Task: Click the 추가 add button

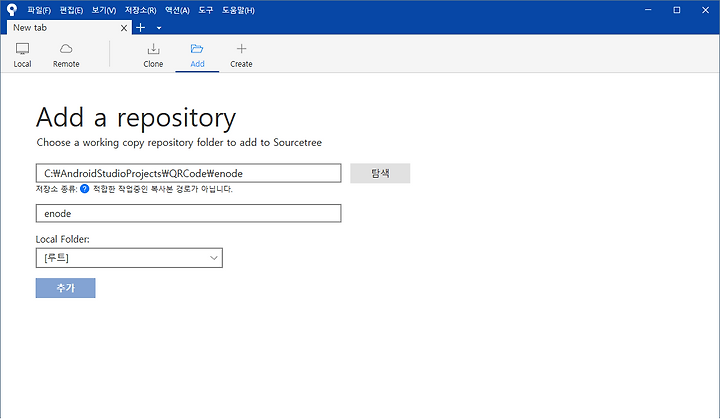Action: pos(66,288)
